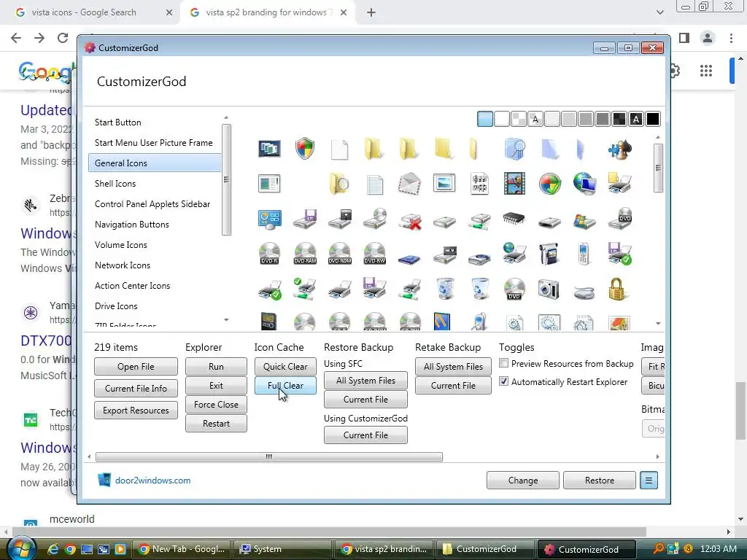Open a new Chrome tab
This screenshot has height=560, width=747.
point(371,13)
